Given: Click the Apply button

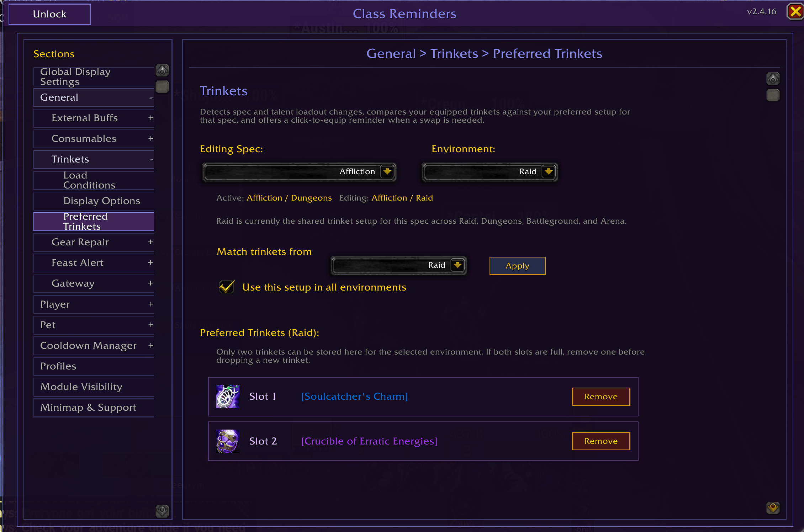Looking at the screenshot, I should (x=518, y=266).
